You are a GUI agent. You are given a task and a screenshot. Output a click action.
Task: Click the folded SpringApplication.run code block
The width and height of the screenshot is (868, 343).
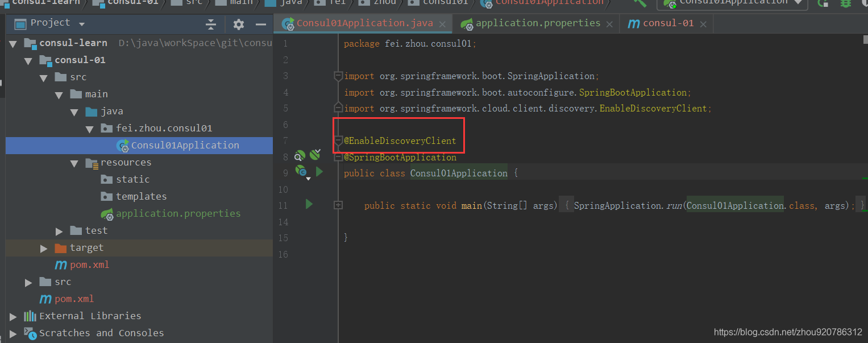click(713, 205)
